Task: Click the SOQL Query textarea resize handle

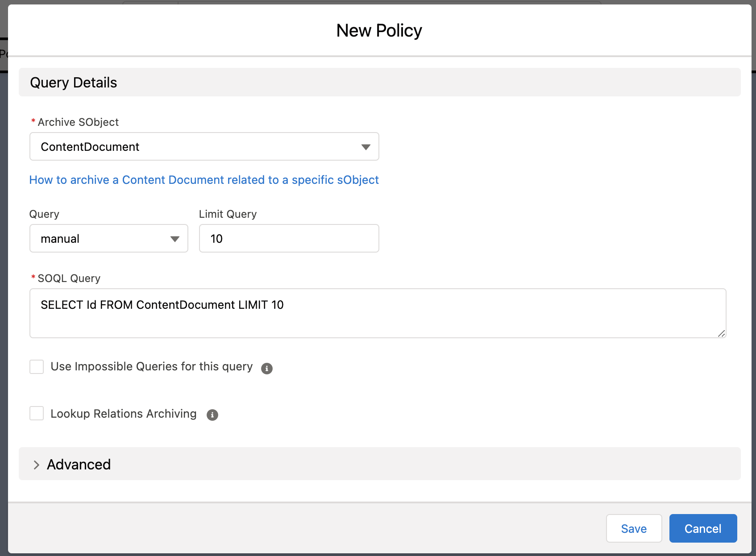Action: (722, 334)
